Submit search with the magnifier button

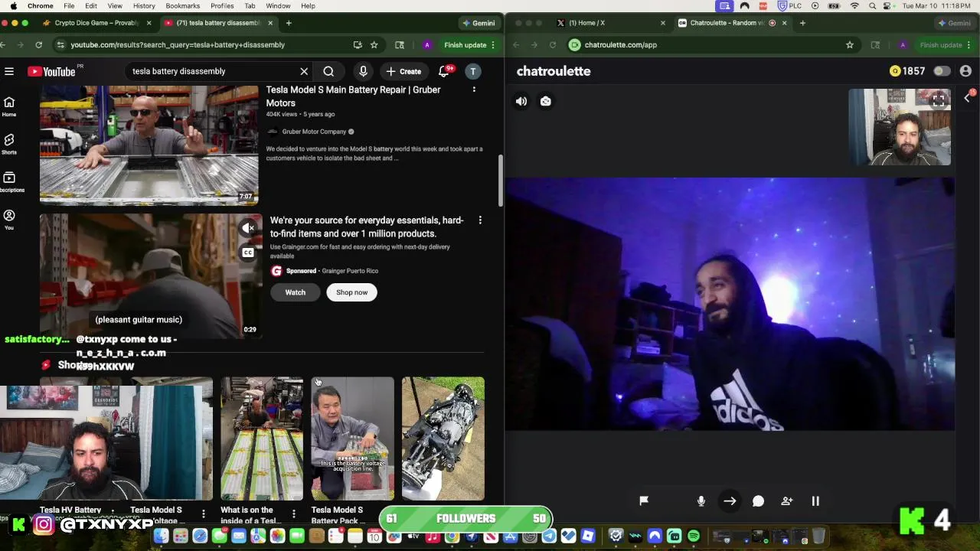[x=328, y=71]
